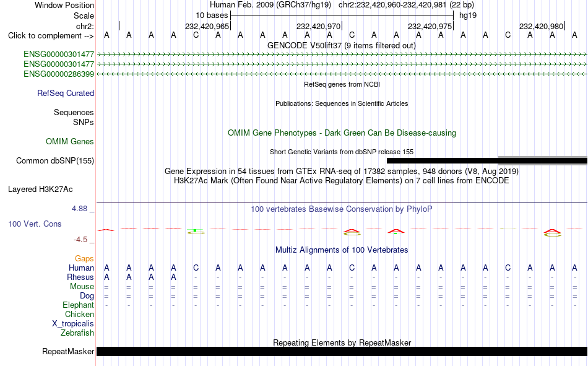Click the chr2:232,420,960-232,420,981 position text
The image size is (588, 366).
[392, 5]
